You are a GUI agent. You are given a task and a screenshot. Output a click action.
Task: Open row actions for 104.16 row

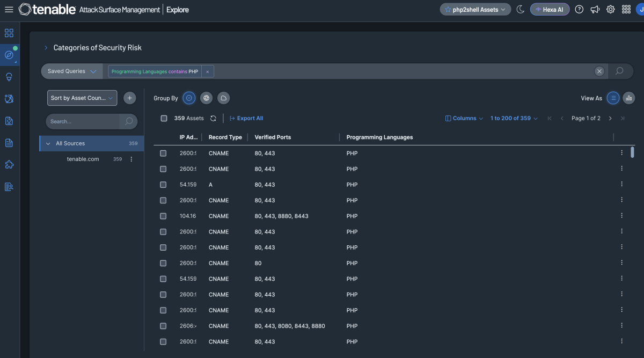(x=621, y=216)
